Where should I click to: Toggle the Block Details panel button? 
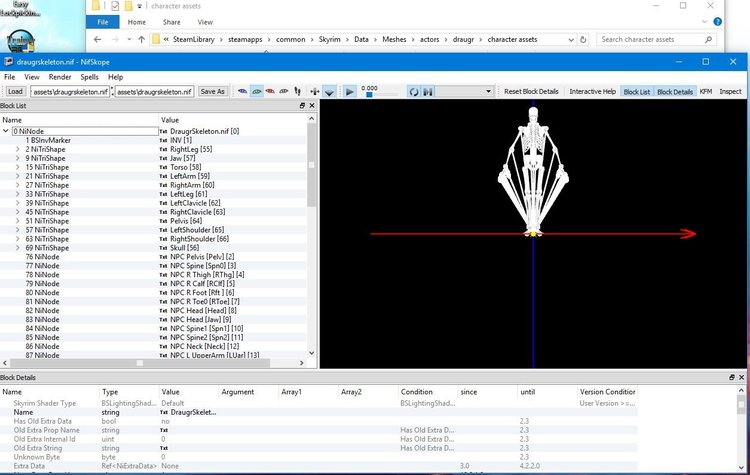point(675,91)
